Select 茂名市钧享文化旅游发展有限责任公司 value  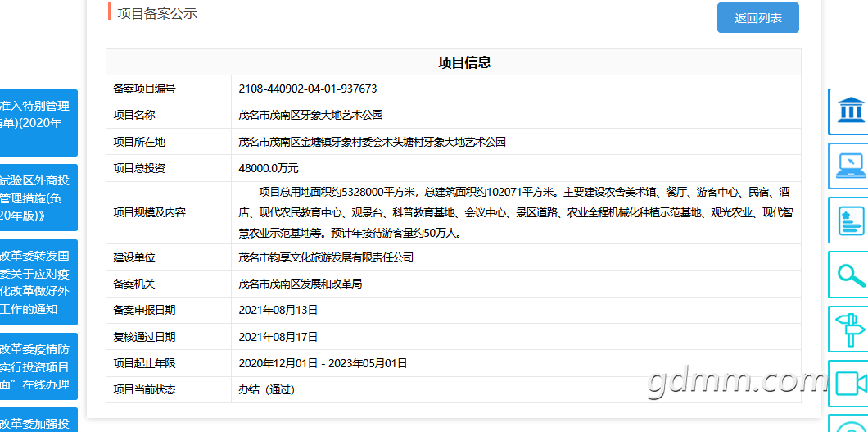326,257
